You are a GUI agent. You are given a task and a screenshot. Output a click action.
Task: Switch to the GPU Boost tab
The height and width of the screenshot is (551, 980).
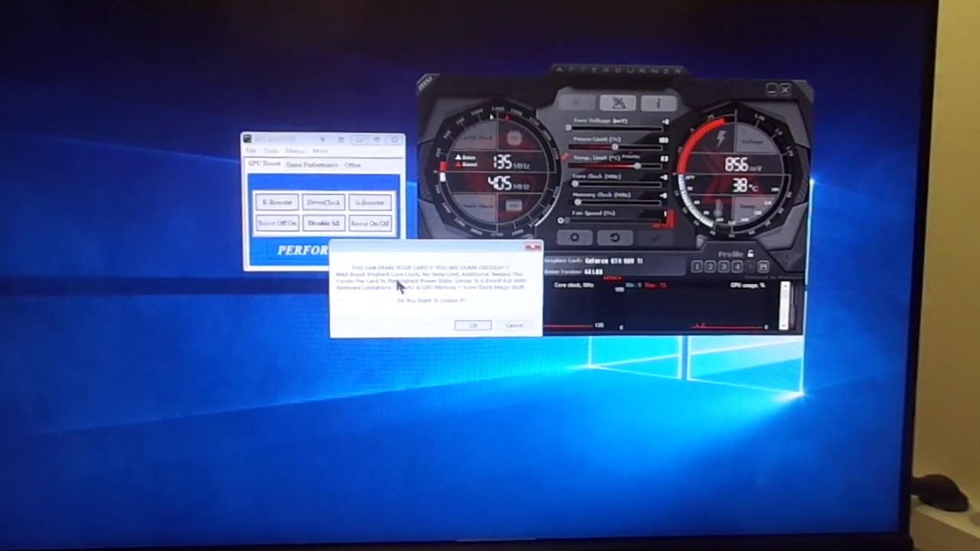[264, 164]
